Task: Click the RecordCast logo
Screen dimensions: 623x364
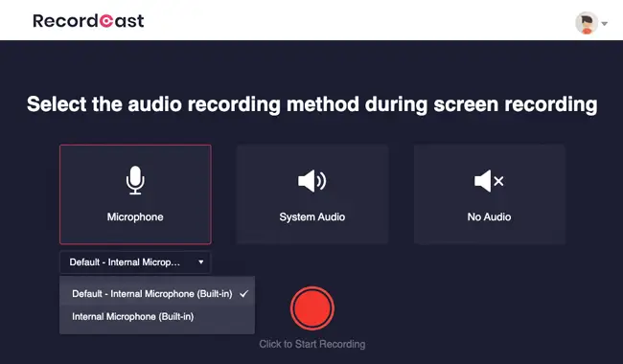Action: tap(88, 21)
